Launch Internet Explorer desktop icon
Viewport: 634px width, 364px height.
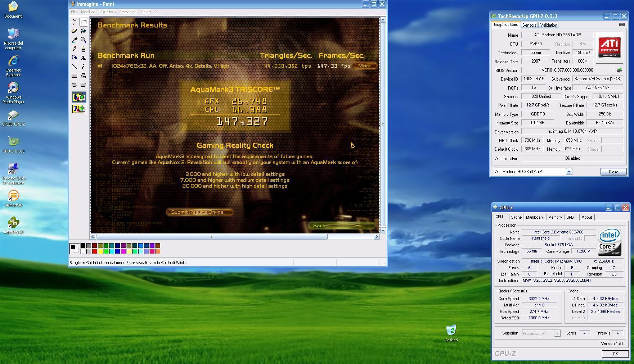click(x=13, y=66)
